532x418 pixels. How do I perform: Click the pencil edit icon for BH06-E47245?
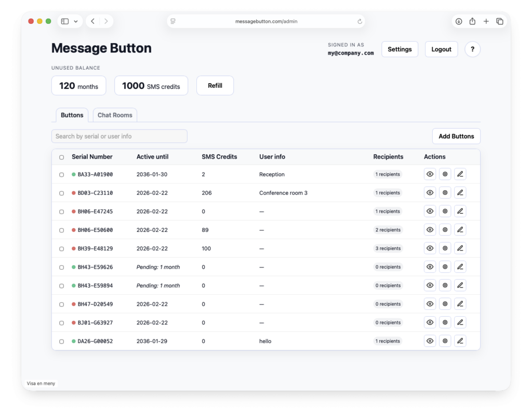(x=460, y=212)
